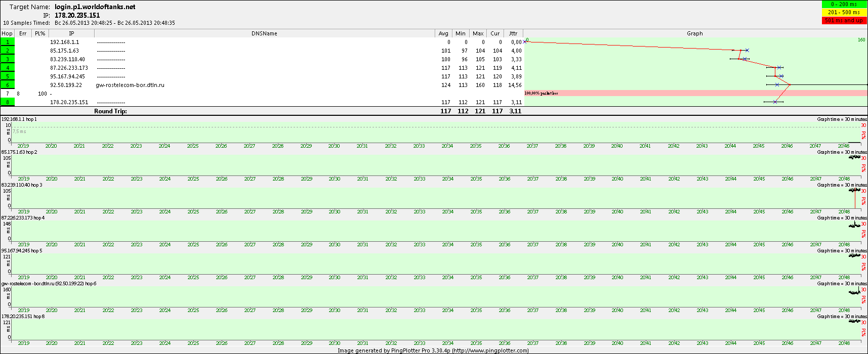Viewport: 868px width, 354px height.
Task: Click the blue X marker on hop 8 graph row
Action: click(x=775, y=102)
